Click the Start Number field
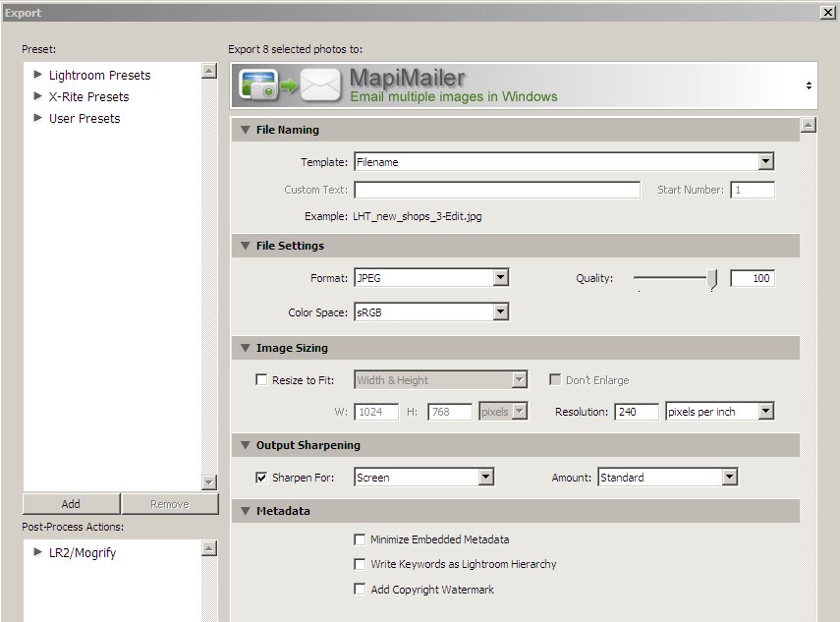840x622 pixels. pyautogui.click(x=753, y=190)
